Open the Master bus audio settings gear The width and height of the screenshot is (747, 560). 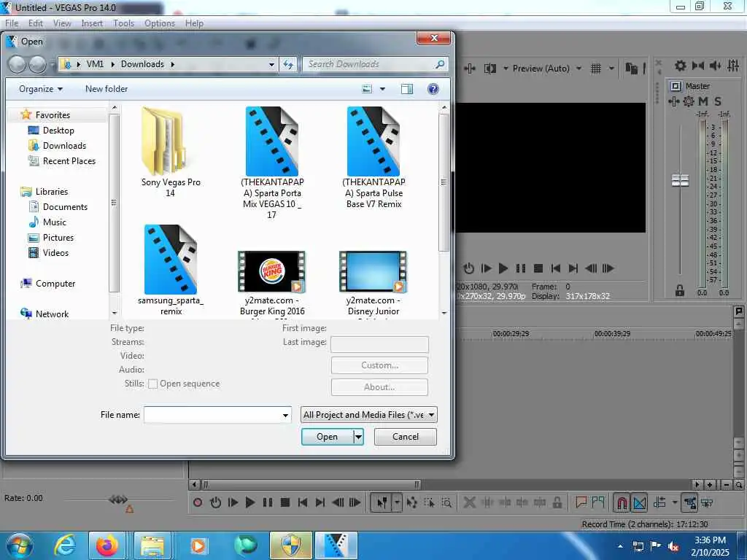[x=689, y=101]
